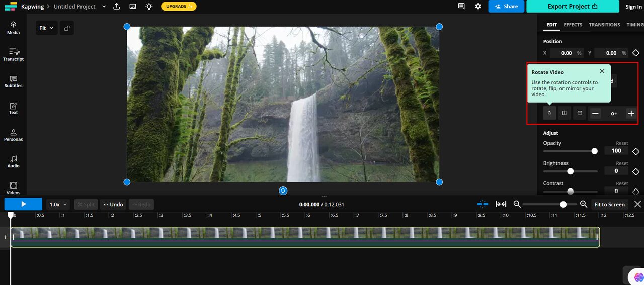Screen dimensions: 644x285
Task: Open the 1.0x playback speed dropdown
Action: 58,205
